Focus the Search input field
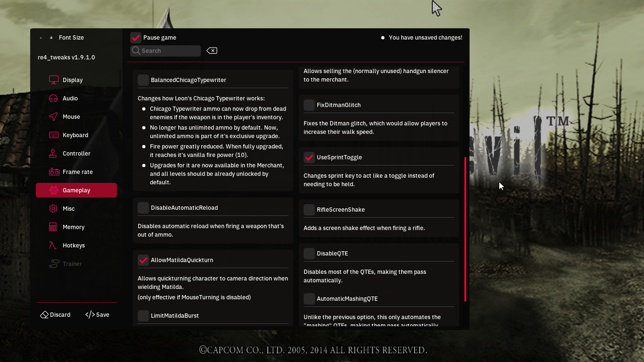This screenshot has width=644, height=362. (x=165, y=51)
